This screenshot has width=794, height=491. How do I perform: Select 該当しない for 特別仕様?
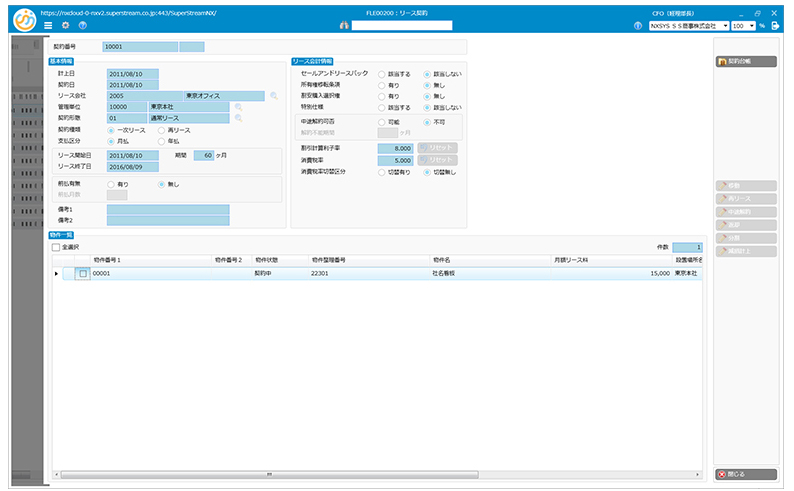click(427, 108)
